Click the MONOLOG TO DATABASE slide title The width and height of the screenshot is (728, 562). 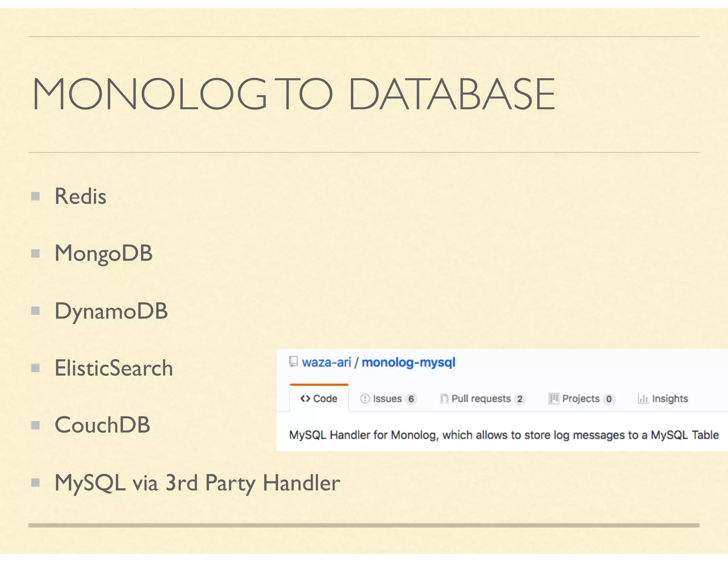point(294,94)
